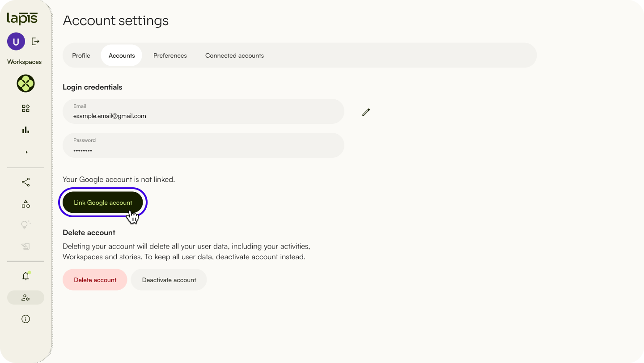Click Deactivate account button
644x363 pixels.
pyautogui.click(x=169, y=280)
